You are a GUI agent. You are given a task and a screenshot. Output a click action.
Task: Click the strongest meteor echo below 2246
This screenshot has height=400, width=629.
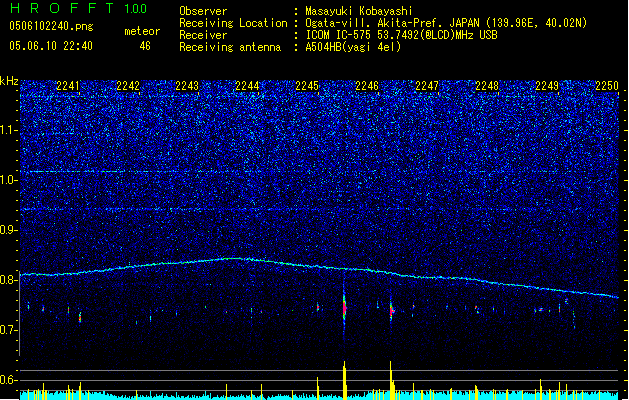[x=344, y=308]
